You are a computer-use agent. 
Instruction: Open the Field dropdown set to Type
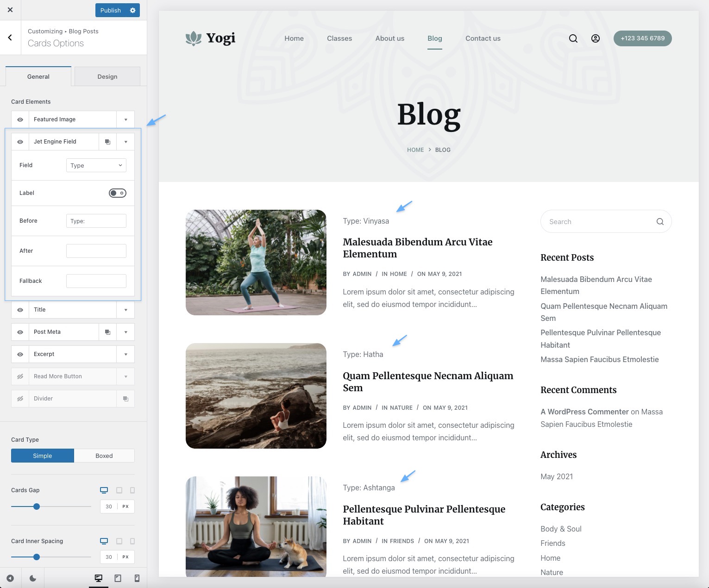96,165
